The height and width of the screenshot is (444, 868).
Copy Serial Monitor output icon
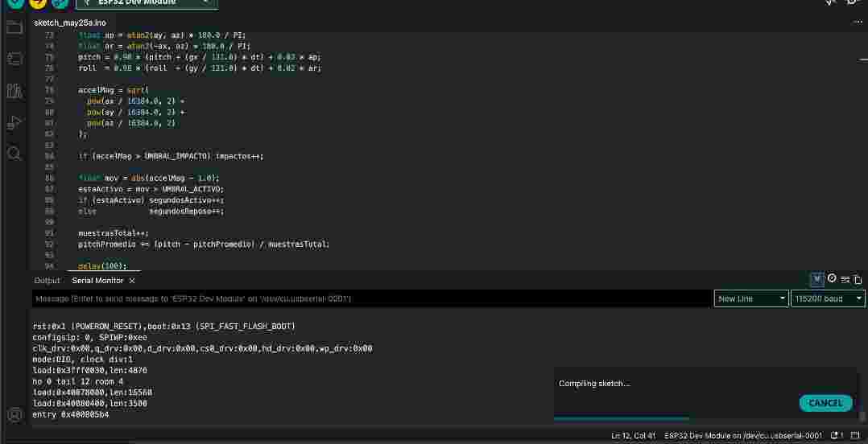tap(858, 280)
